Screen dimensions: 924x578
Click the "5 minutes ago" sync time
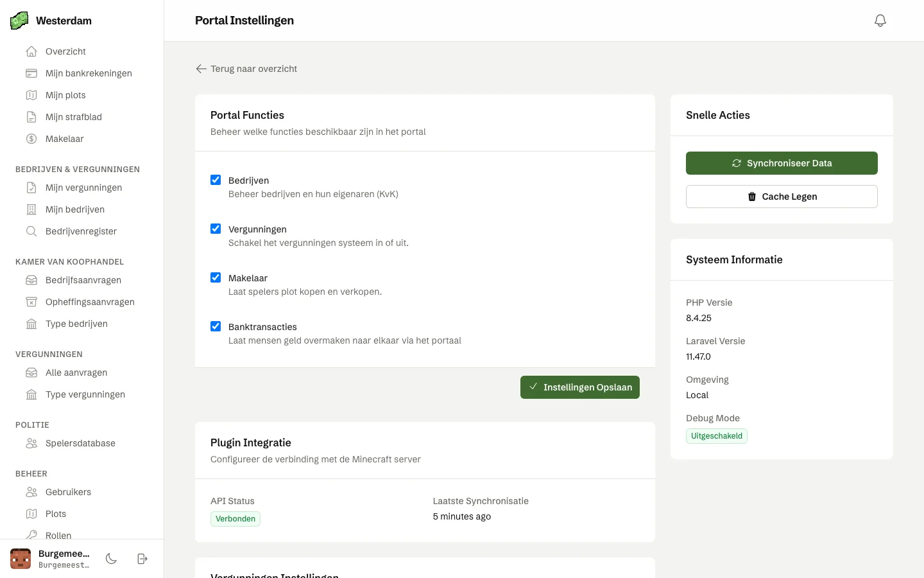(462, 516)
